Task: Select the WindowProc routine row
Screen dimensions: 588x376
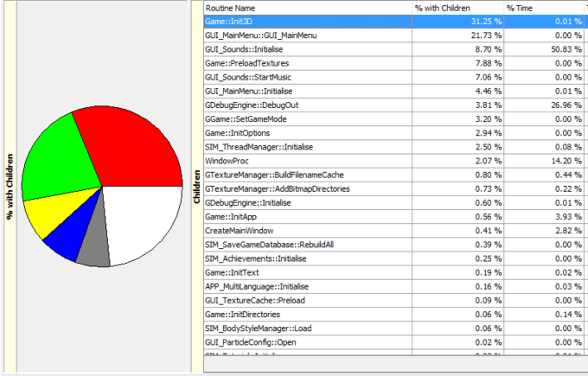Action: (396, 161)
